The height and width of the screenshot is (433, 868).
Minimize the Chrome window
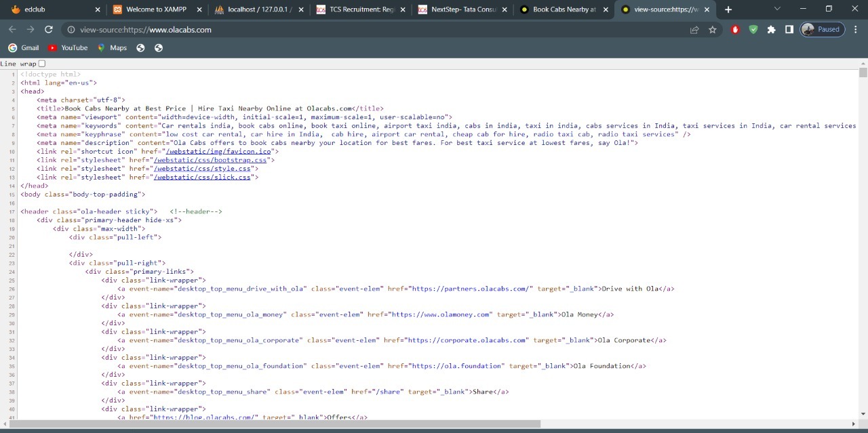coord(803,9)
